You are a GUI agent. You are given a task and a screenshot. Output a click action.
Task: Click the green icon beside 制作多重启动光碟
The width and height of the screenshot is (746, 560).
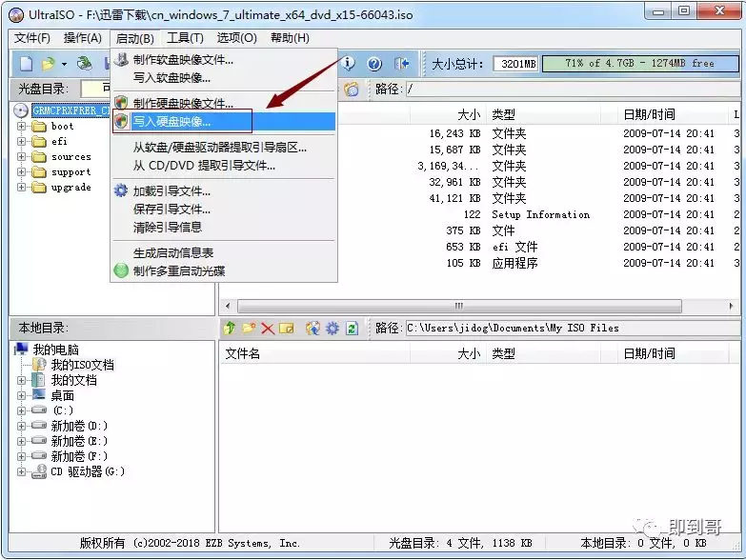point(121,270)
